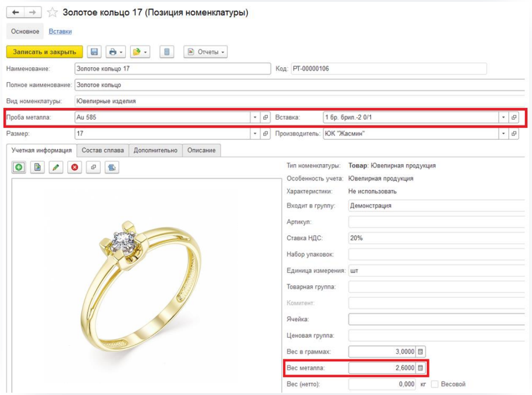This screenshot has width=532, height=395.
Task: Click the Особенность учета value Ювелирная продукция
Action: [x=381, y=179]
